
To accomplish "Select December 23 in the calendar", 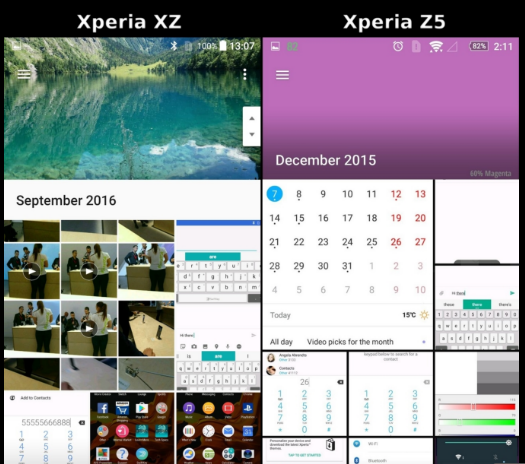I will [x=323, y=242].
